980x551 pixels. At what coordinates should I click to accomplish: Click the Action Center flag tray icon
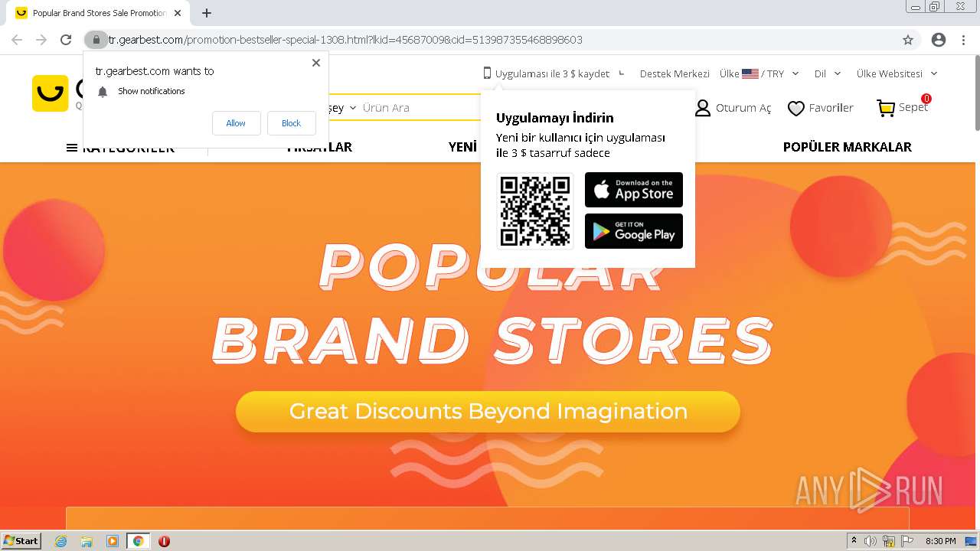(x=907, y=541)
